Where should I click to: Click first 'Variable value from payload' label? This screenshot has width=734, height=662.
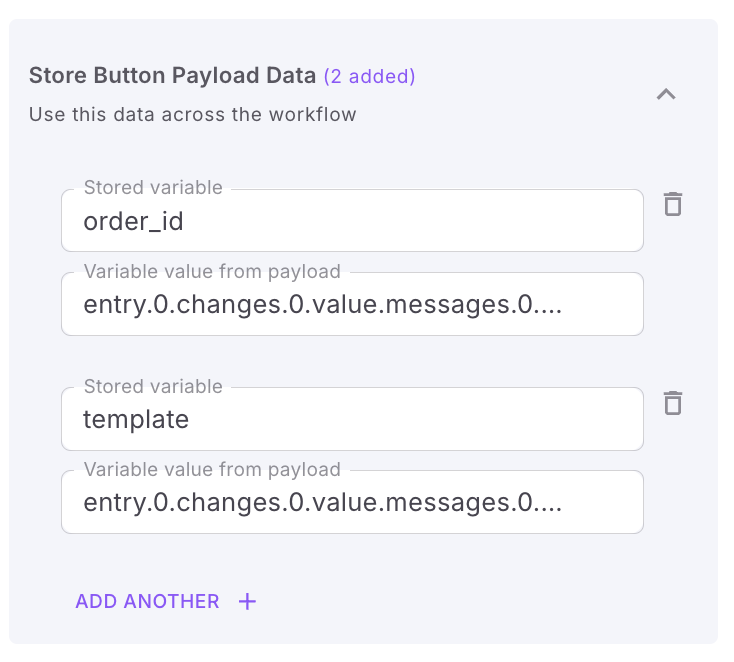212,271
